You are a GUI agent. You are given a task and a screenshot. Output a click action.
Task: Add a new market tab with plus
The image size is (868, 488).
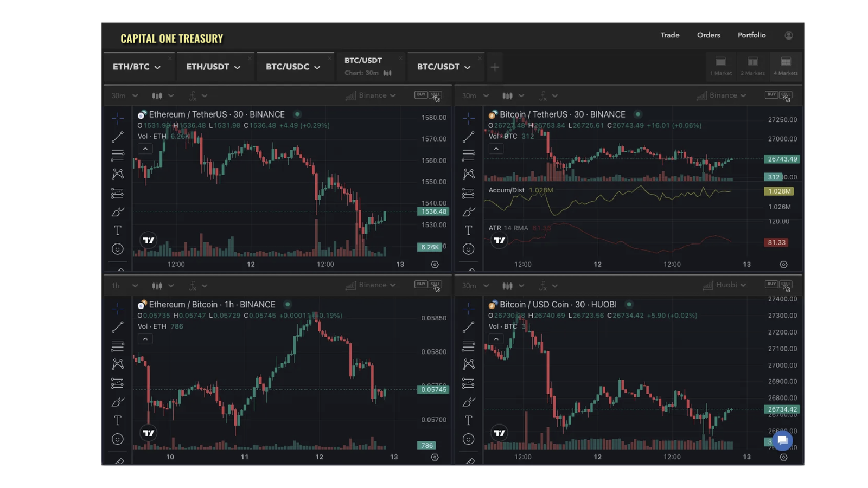495,67
